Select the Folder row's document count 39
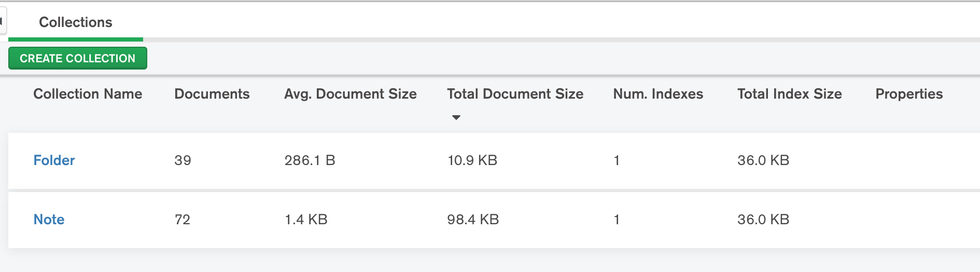980x272 pixels. [183, 160]
